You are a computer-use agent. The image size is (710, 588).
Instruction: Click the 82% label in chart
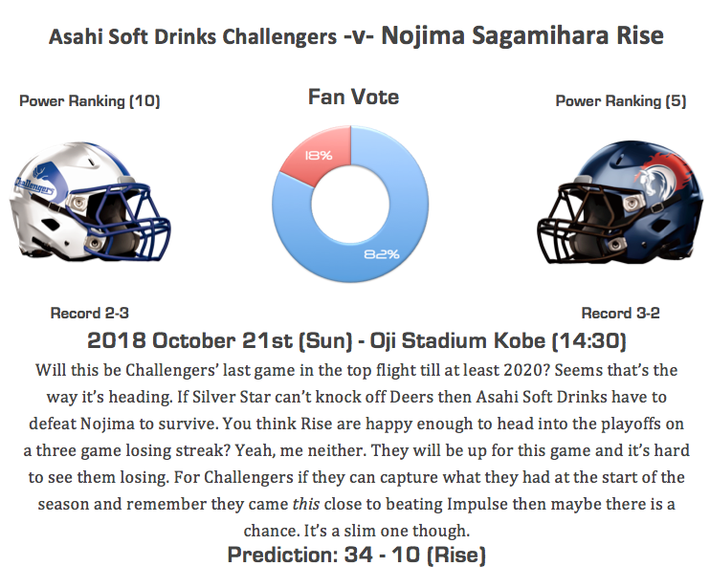[382, 254]
